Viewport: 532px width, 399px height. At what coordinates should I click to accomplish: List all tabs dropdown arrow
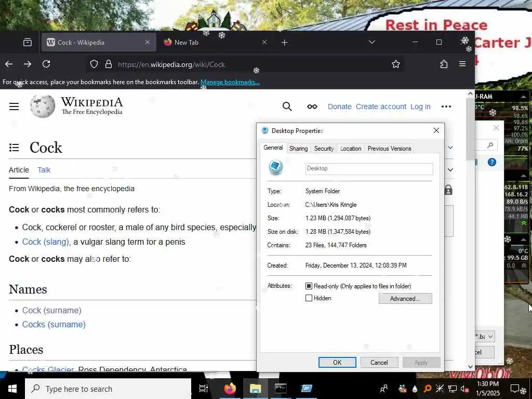coord(372,43)
